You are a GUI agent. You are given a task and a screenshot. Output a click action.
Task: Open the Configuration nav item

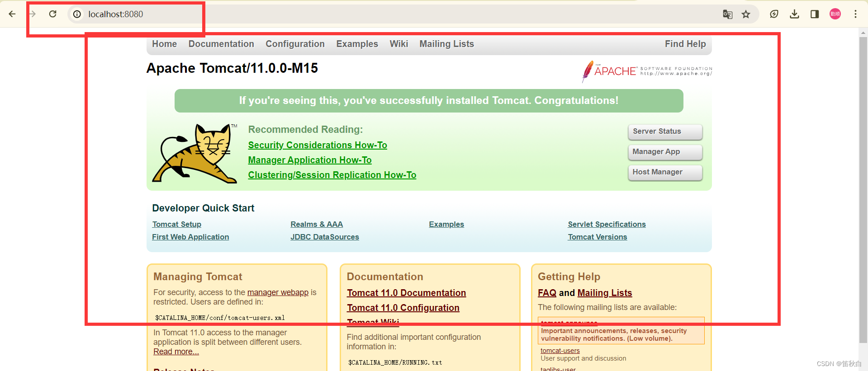click(x=295, y=44)
